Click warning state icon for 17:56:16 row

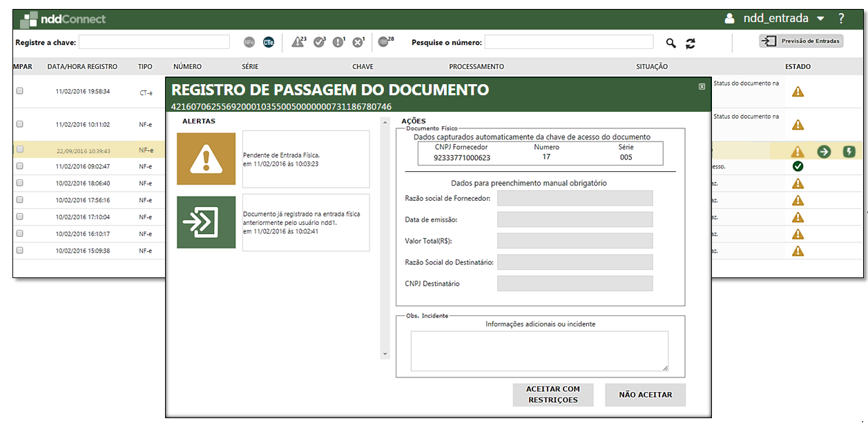click(x=798, y=200)
